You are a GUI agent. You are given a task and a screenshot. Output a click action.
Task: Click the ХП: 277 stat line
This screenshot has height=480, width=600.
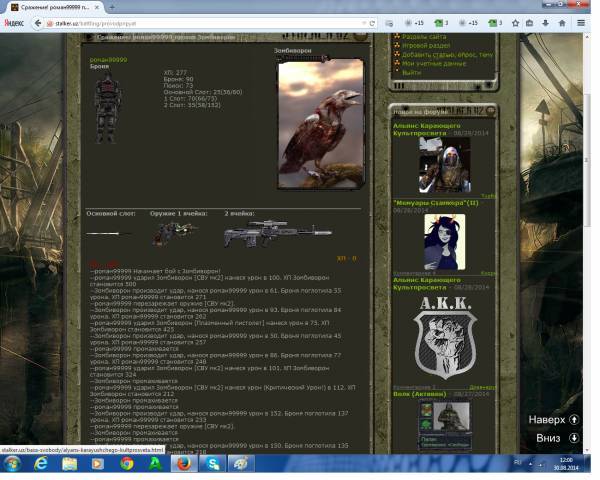pyautogui.click(x=175, y=72)
